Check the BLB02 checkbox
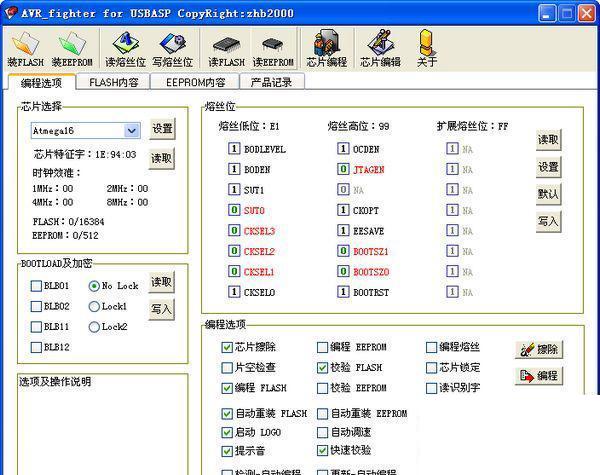 coord(36,306)
